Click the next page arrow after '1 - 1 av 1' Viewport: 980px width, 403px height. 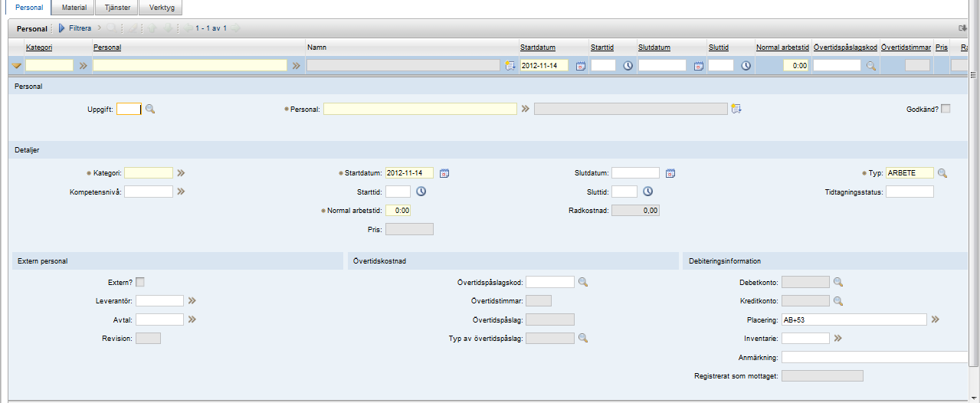pos(235,28)
